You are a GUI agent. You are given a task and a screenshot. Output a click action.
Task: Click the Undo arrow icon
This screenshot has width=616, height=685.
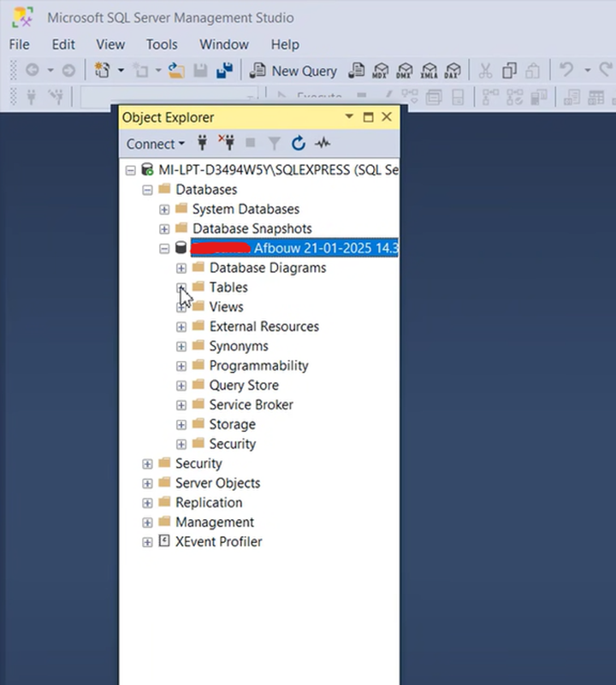(x=566, y=69)
